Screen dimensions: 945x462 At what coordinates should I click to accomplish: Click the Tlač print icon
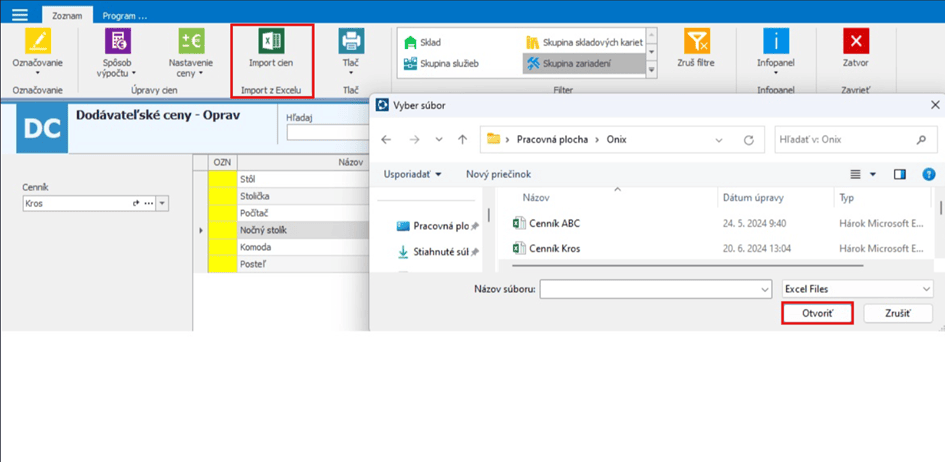click(x=351, y=41)
